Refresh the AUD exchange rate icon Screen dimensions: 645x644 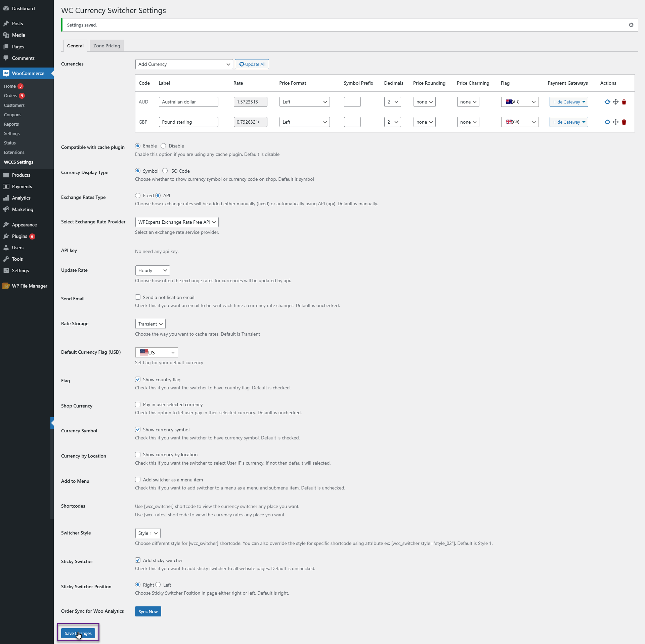point(607,102)
